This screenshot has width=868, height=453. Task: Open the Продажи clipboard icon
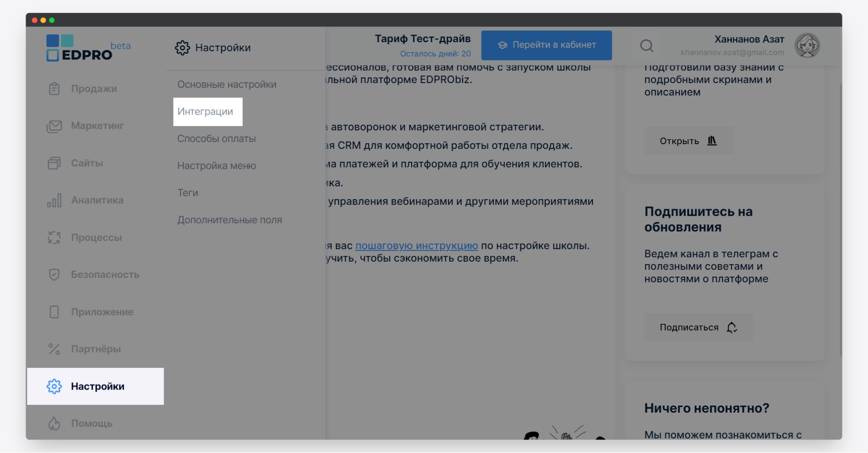54,89
